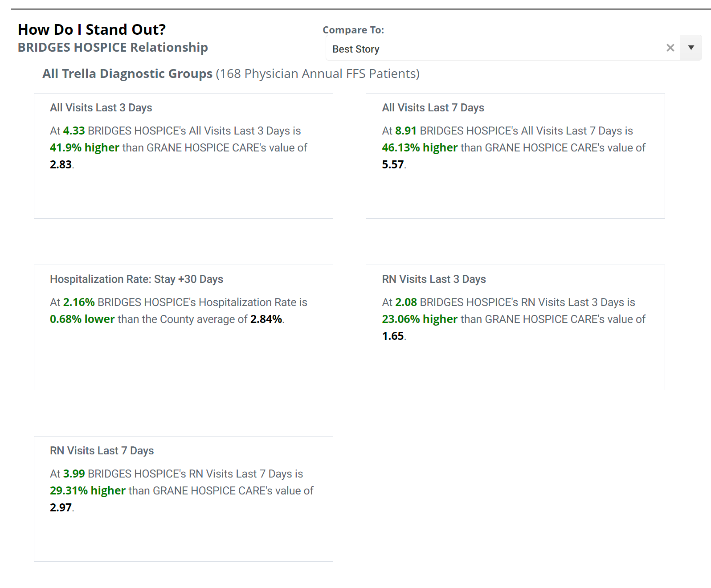The width and height of the screenshot is (711, 588).
Task: Click the How Do I Stand Out? heading
Action: pyautogui.click(x=92, y=29)
